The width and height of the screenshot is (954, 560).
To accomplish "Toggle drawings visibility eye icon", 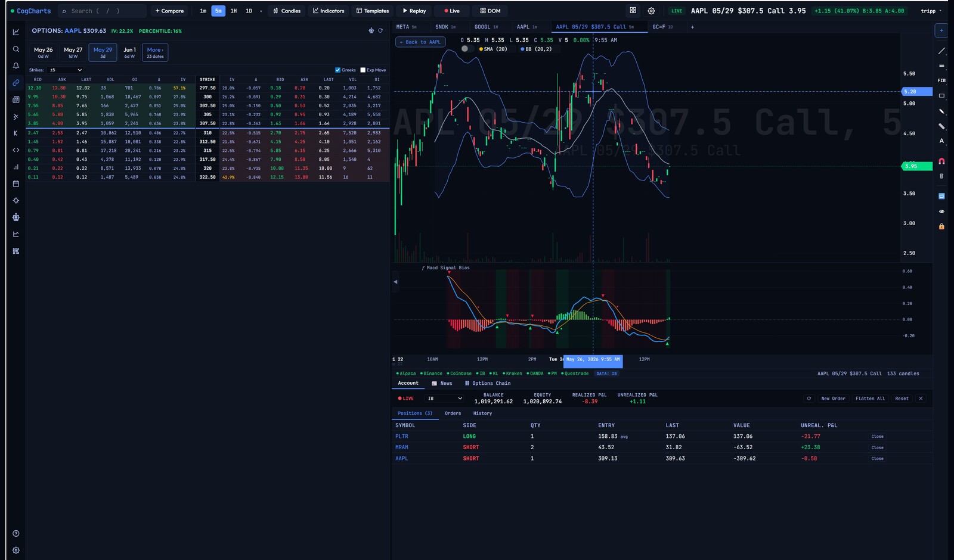I will (x=941, y=211).
